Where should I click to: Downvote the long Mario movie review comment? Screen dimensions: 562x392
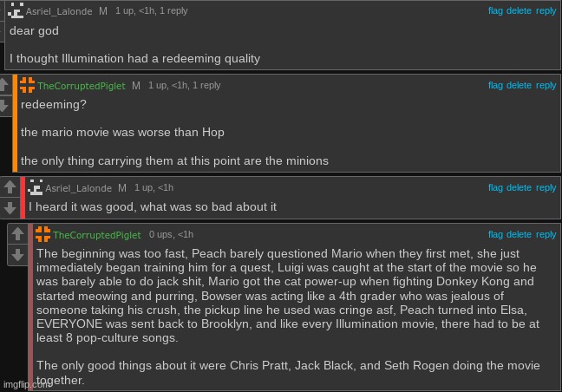point(17,255)
